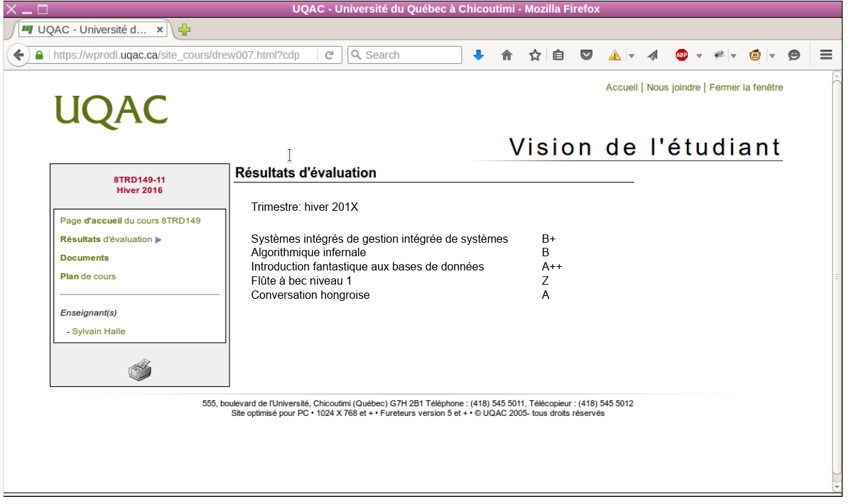This screenshot has width=849, height=504.
Task: Click the printer icon in the sidebar
Action: pyautogui.click(x=140, y=369)
